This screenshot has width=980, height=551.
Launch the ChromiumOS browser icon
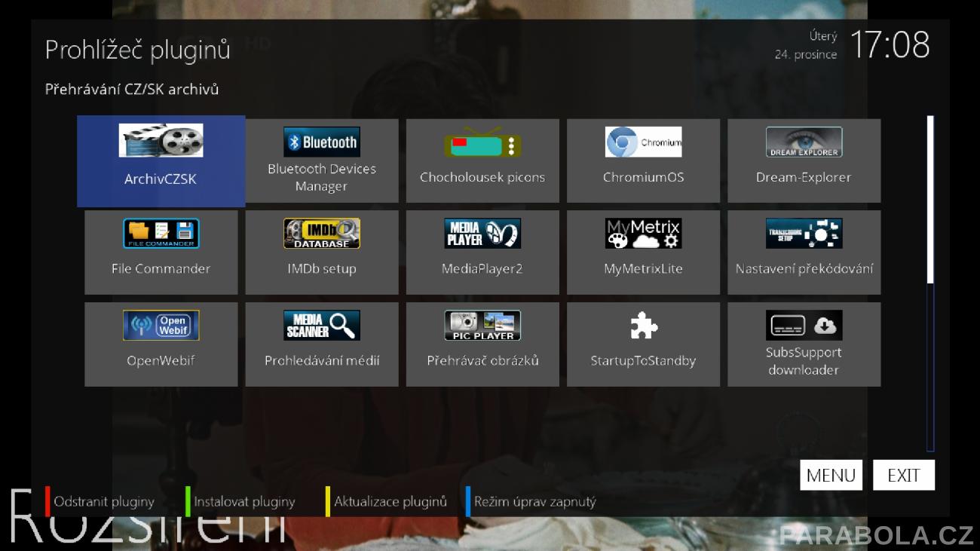coord(643,142)
